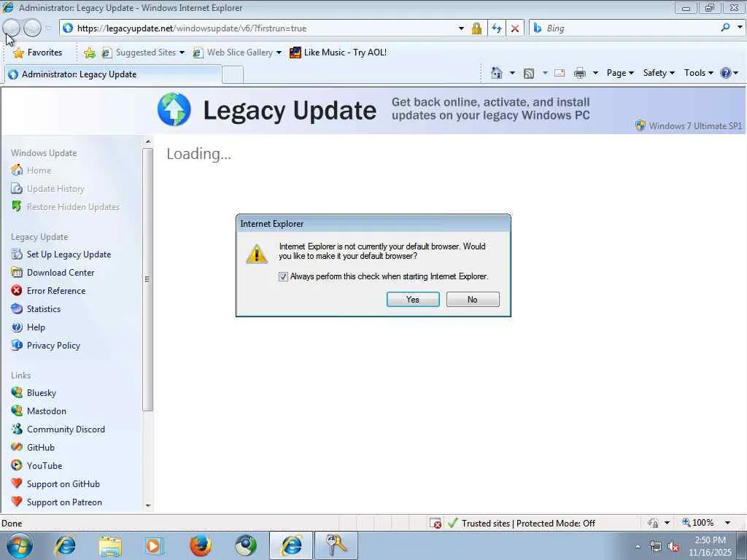Viewport: 747px width, 560px height.
Task: Open the address bar history dropdown
Action: point(461,28)
